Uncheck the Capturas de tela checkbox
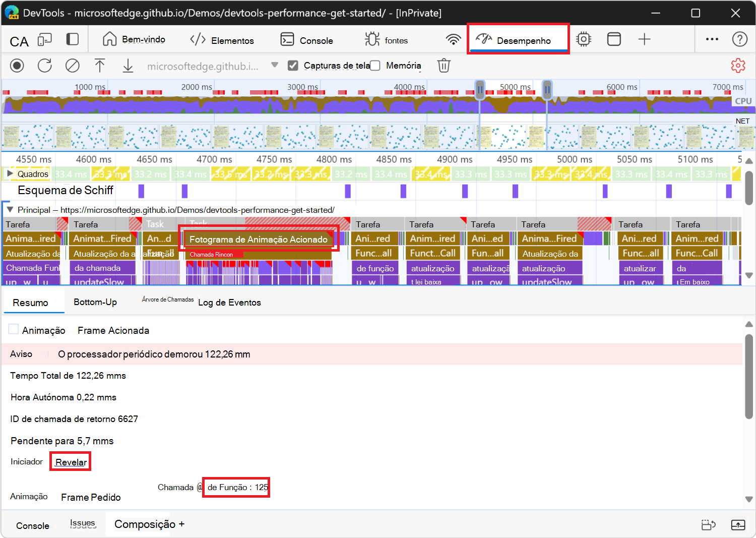The width and height of the screenshot is (756, 538). click(x=293, y=66)
